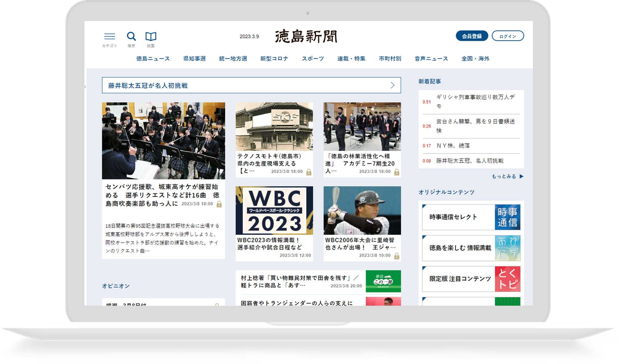Click the 徳島この一冊 green banner icon
Image resolution: width=621 pixels, height=364 pixels.
pyautogui.click(x=383, y=281)
